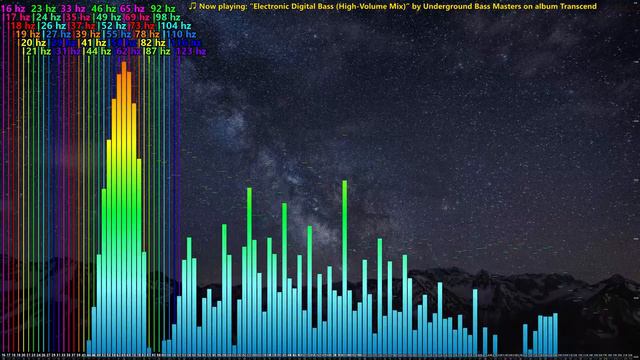Click the "46 hz" frequency label
The height and width of the screenshot is (360, 640).
click(x=103, y=9)
